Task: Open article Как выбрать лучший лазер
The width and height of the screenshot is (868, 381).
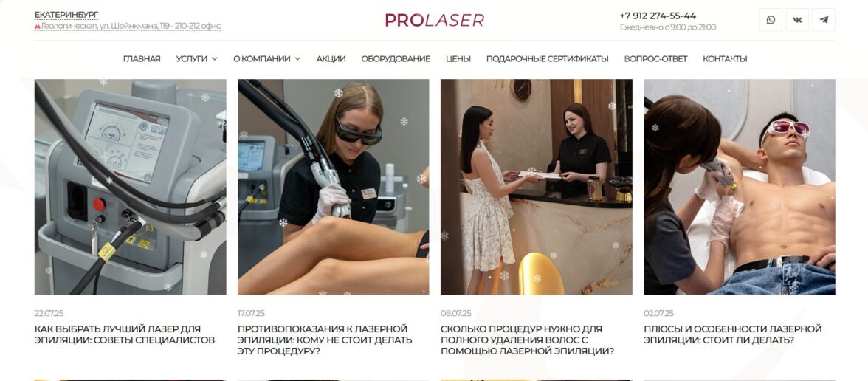Action: (x=125, y=334)
